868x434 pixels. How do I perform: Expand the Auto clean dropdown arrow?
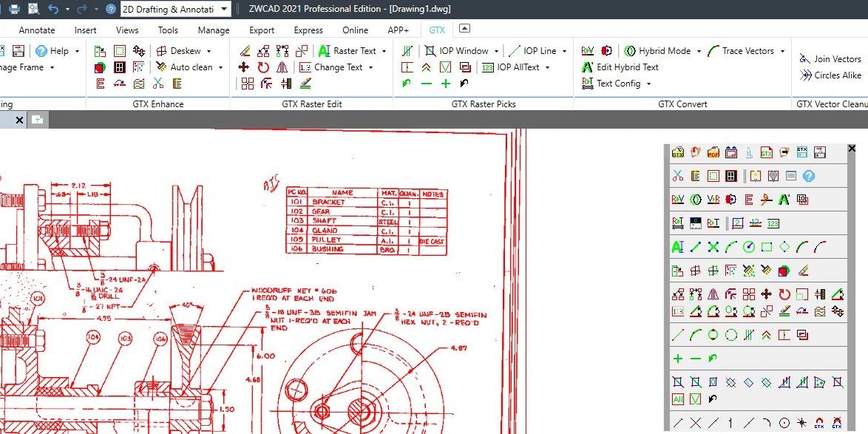point(220,67)
